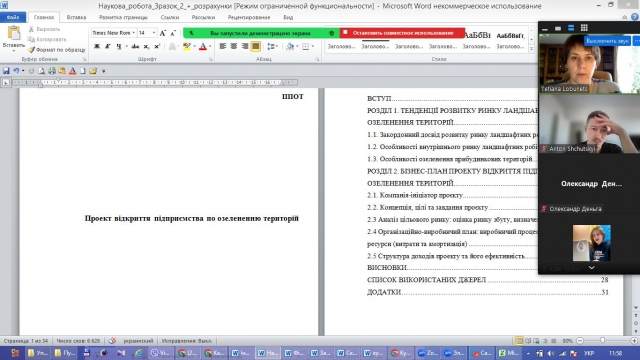Viewport: 640px width, 360px height.
Task: Open the highlight color dropdown arrow
Action: [194, 47]
